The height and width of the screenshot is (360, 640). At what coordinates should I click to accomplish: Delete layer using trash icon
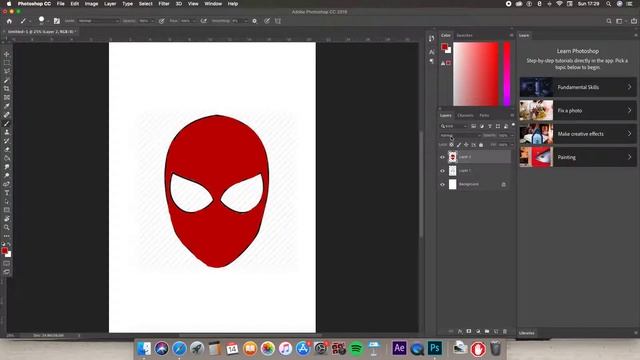pyautogui.click(x=505, y=331)
